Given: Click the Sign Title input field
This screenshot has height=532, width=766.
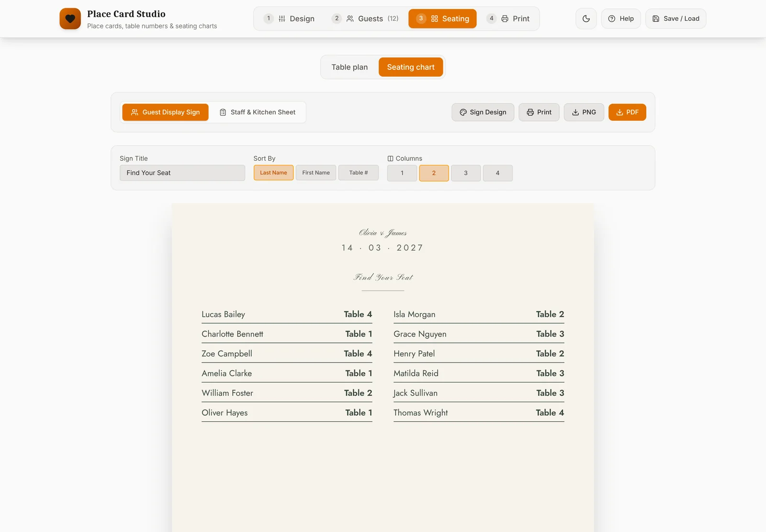Looking at the screenshot, I should (182, 173).
